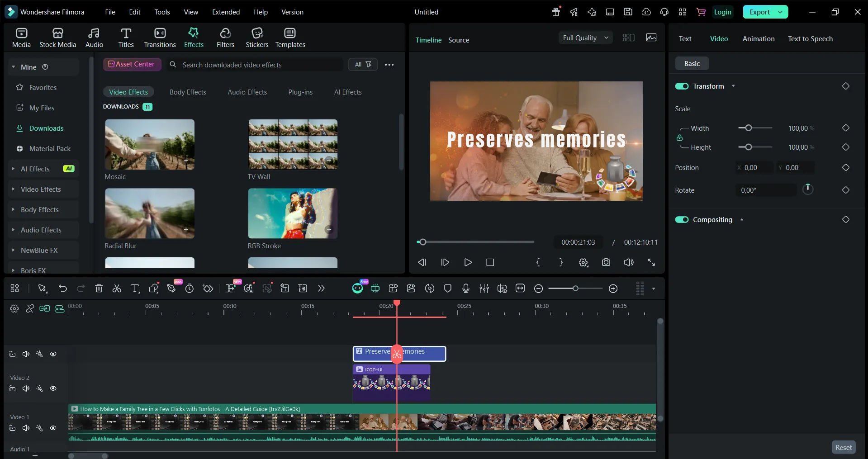Open the Stickers panel
This screenshot has height=459, width=868.
click(257, 37)
